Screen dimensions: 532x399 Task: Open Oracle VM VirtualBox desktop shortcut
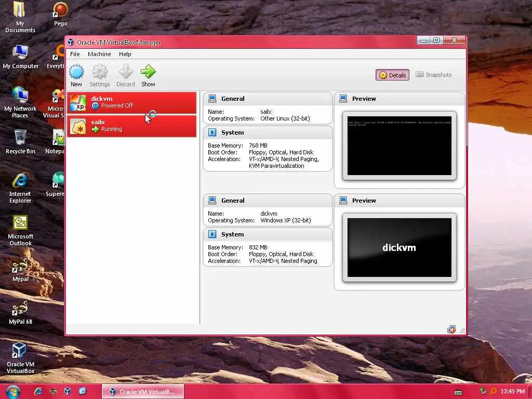pos(20,358)
